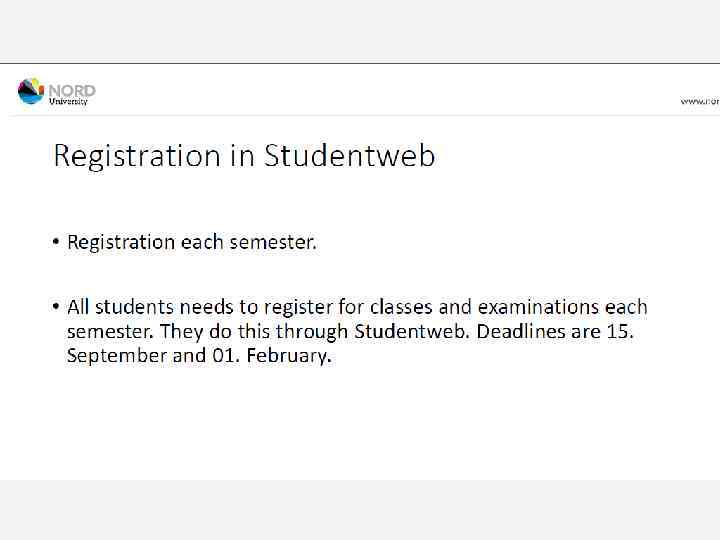This screenshot has height=540, width=720.
Task: Click the first bullet point marker
Action: coord(57,243)
